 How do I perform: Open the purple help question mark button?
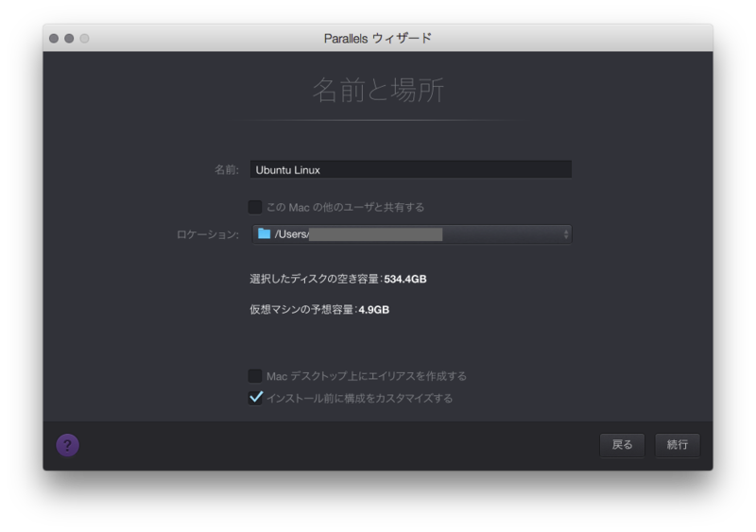tap(67, 445)
